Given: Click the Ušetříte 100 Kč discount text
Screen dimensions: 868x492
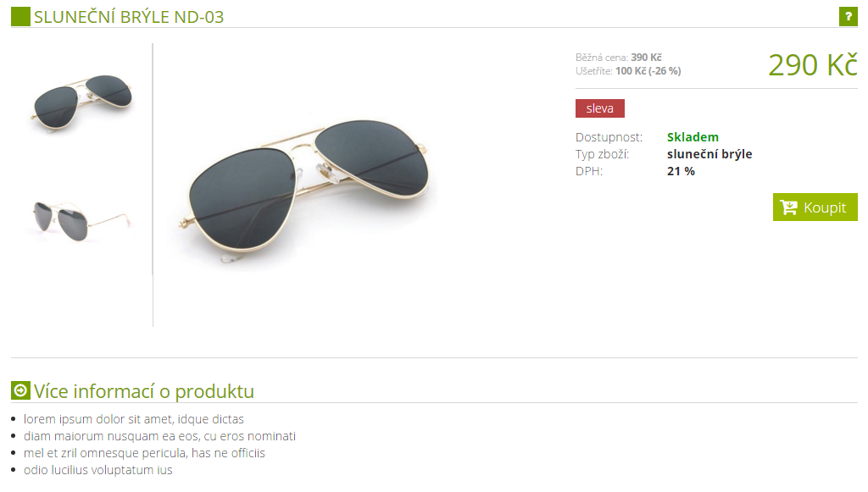Looking at the screenshot, I should pos(628,71).
